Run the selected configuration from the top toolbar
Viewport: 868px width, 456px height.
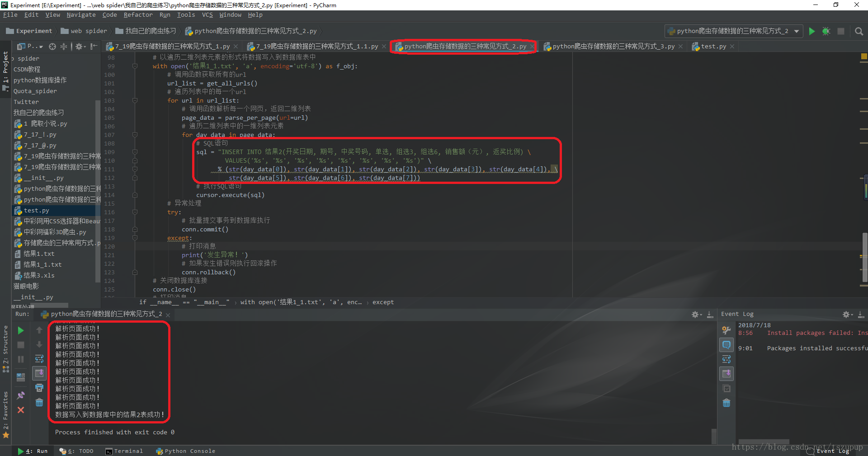click(812, 31)
